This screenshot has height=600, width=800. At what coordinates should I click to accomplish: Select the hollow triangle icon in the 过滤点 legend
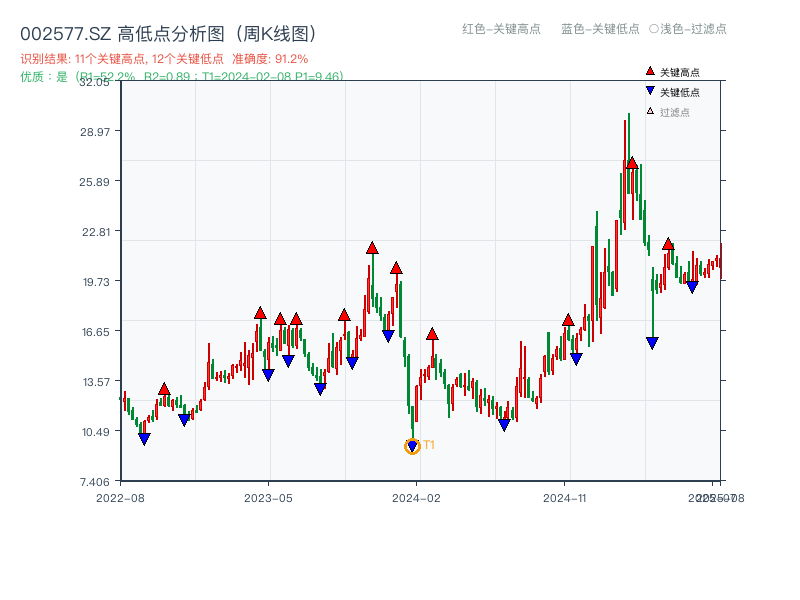650,111
